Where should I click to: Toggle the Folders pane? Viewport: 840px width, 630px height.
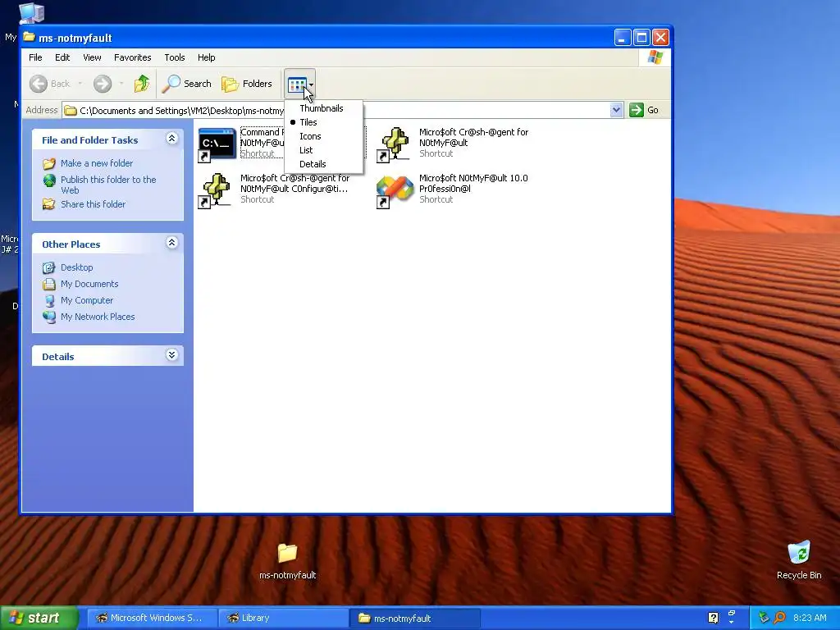click(x=247, y=84)
